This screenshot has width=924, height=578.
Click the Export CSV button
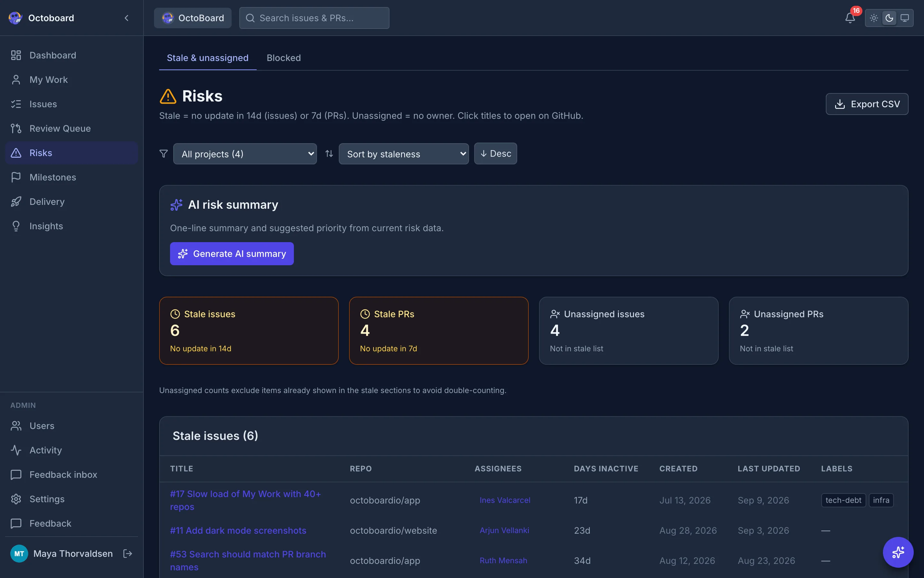click(867, 104)
